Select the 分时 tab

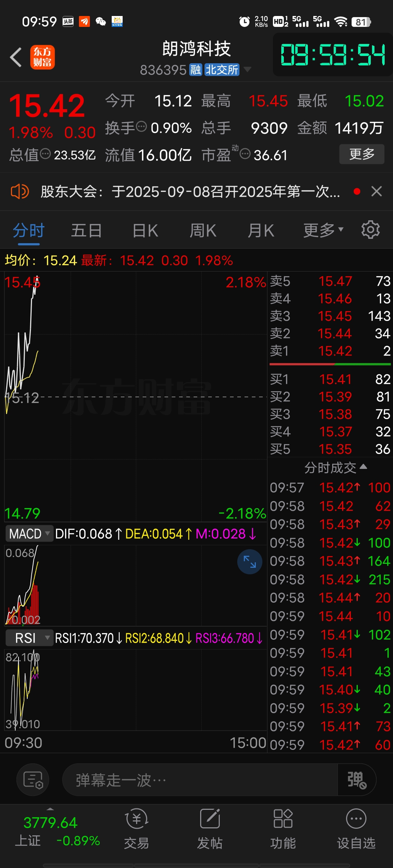[29, 231]
